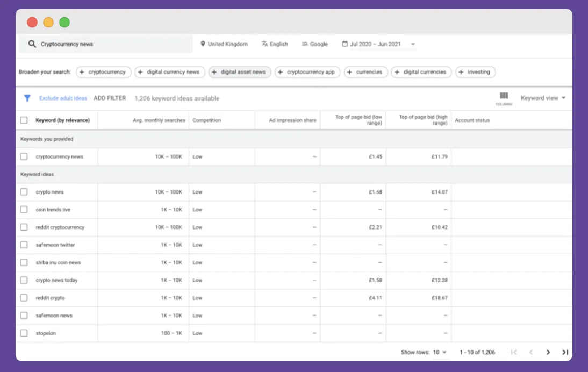588x372 pixels.
Task: Expand the Keyword view dropdown
Action: pyautogui.click(x=543, y=98)
